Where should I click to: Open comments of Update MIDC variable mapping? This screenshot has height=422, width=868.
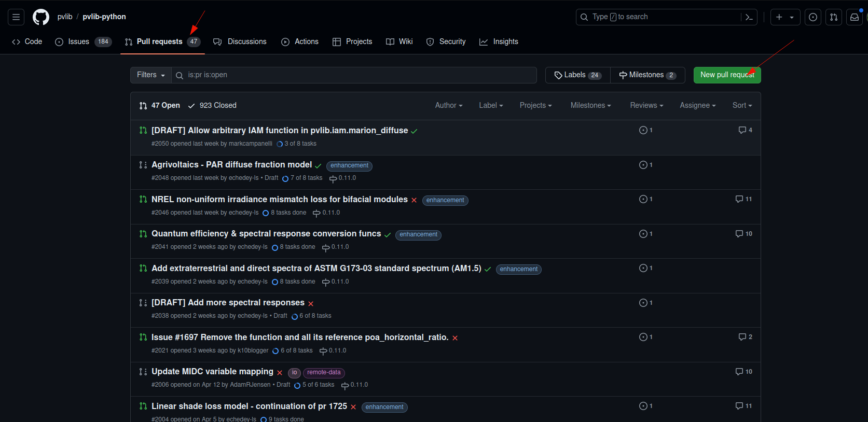[743, 372]
